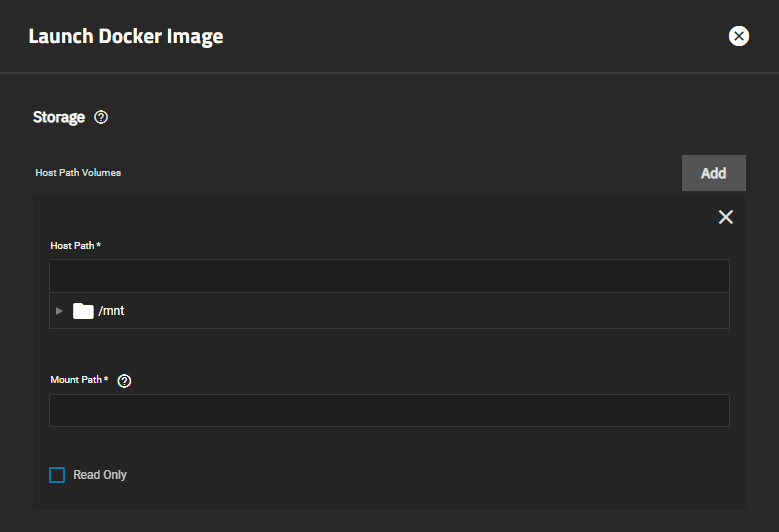The height and width of the screenshot is (532, 779).
Task: Click the Mount Path field label
Action: tap(75, 380)
